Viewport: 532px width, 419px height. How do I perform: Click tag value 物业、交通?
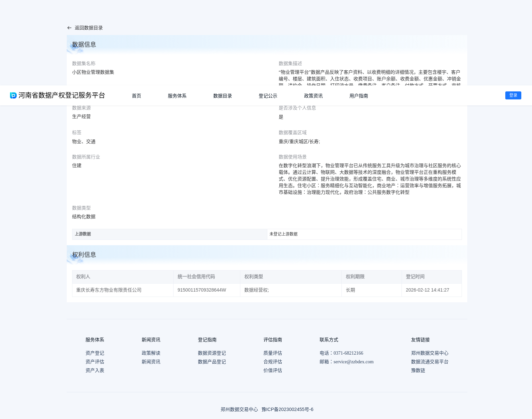point(84,141)
